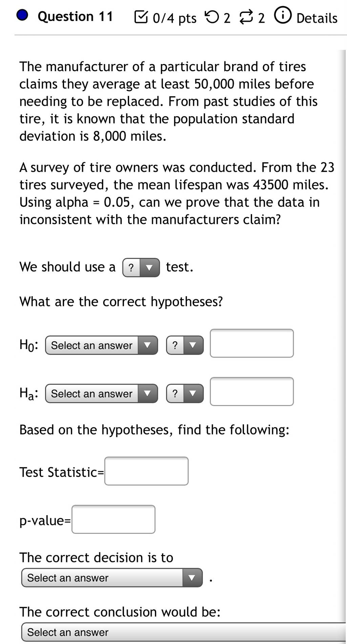
Task: Click the 0/4 pts score label
Action: (175, 18)
